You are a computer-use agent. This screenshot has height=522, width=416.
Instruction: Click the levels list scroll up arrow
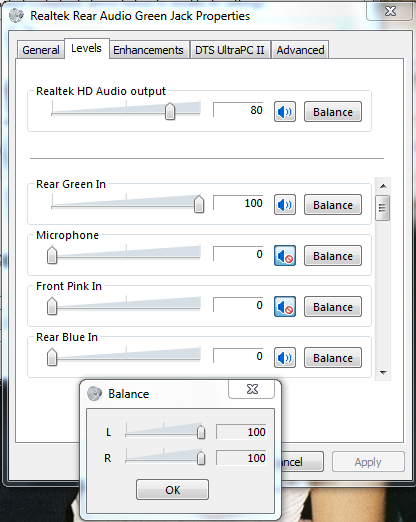coord(383,186)
